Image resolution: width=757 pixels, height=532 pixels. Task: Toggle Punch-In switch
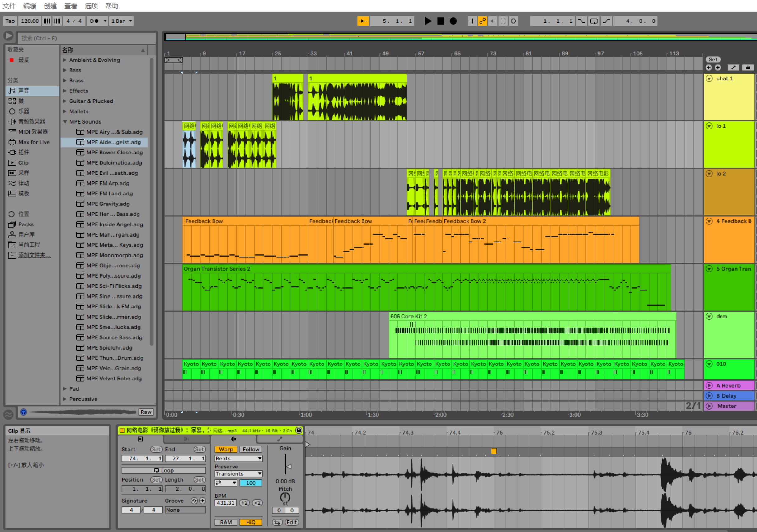coord(581,21)
